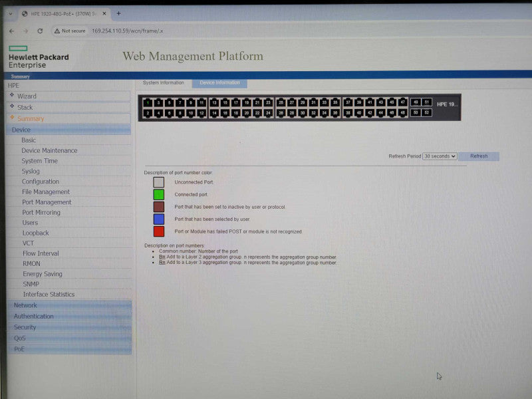Image resolution: width=532 pixels, height=399 pixels.
Task: Select port 1 on the switch panel
Action: pos(148,102)
